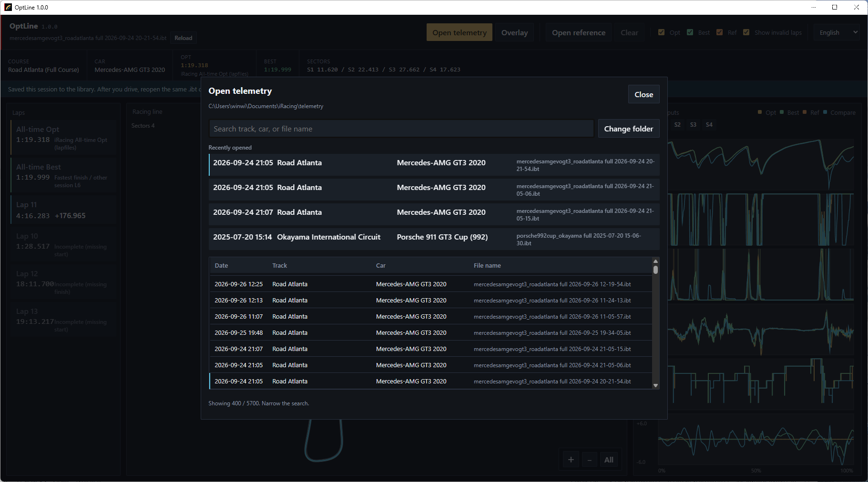
Task: Click the file list scrollbar thumb
Action: (655, 270)
